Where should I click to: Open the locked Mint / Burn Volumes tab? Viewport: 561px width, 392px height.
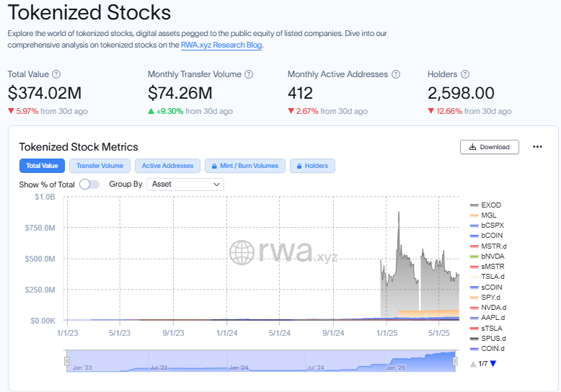(x=245, y=166)
